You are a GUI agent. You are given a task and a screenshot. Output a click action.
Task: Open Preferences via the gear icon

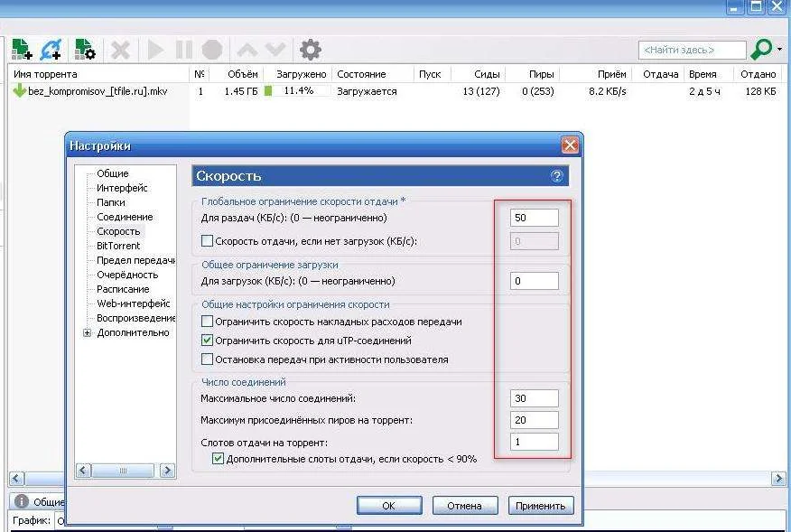(x=311, y=50)
